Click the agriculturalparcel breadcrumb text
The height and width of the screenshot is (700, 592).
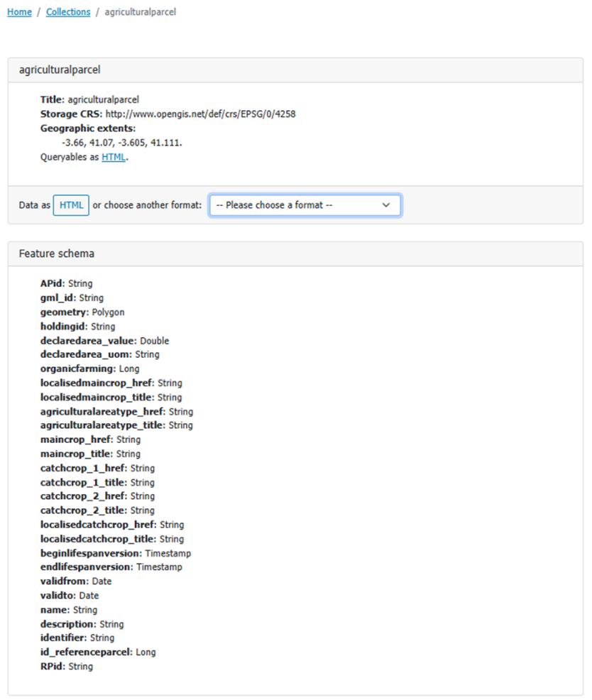141,12
